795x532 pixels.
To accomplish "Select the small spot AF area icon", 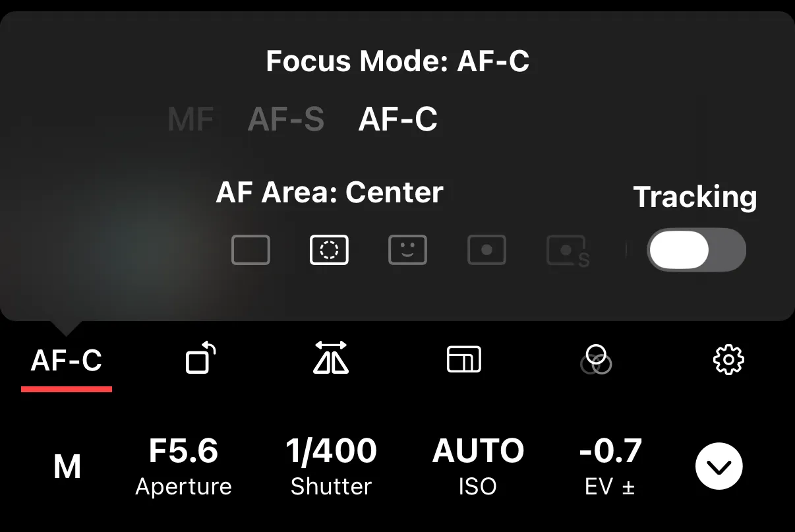I will pyautogui.click(x=567, y=251).
